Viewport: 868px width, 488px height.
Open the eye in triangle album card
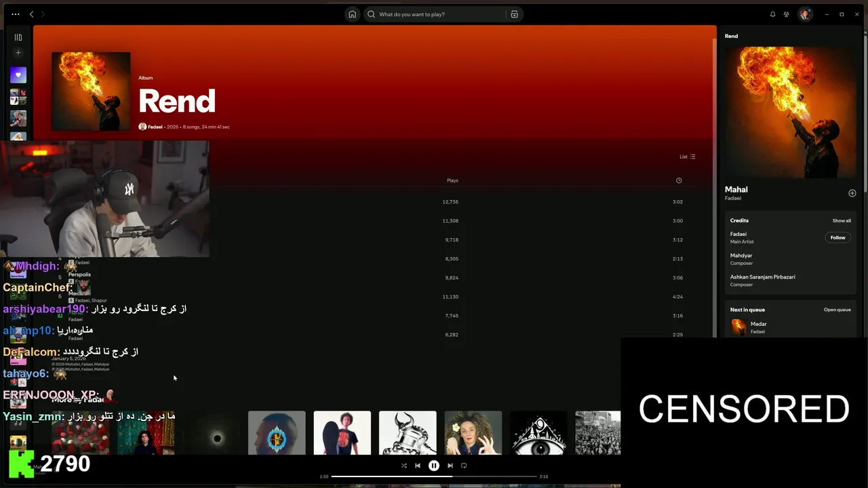tap(538, 432)
